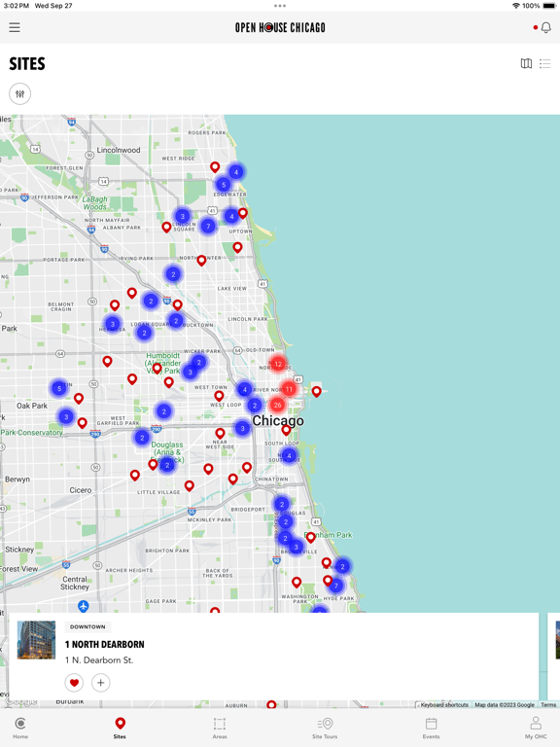Tap the site pin at North Center
Image resolution: width=560 pixels, height=747 pixels.
[x=201, y=261]
